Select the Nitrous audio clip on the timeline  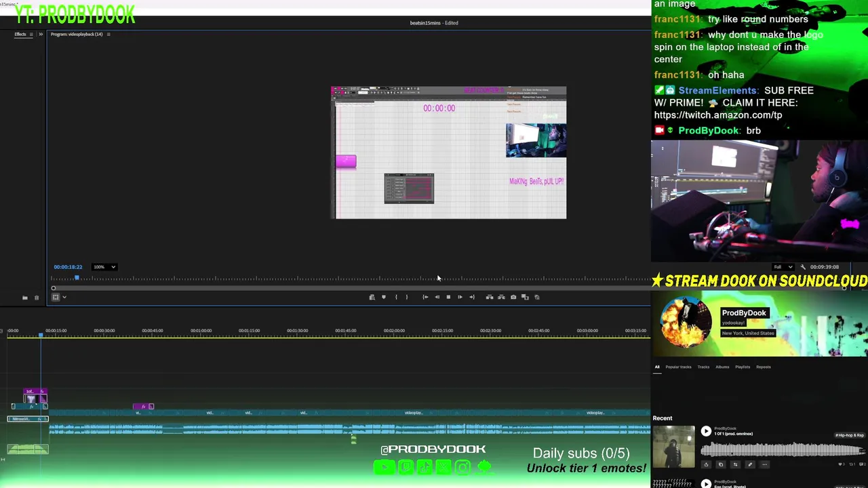tap(28, 419)
